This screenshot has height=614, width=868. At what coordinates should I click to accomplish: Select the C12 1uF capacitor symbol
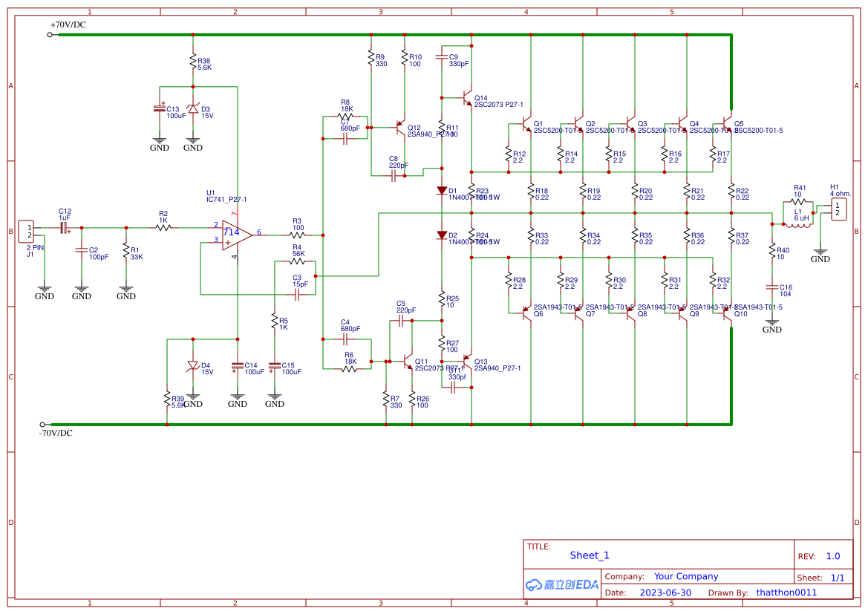(64, 228)
